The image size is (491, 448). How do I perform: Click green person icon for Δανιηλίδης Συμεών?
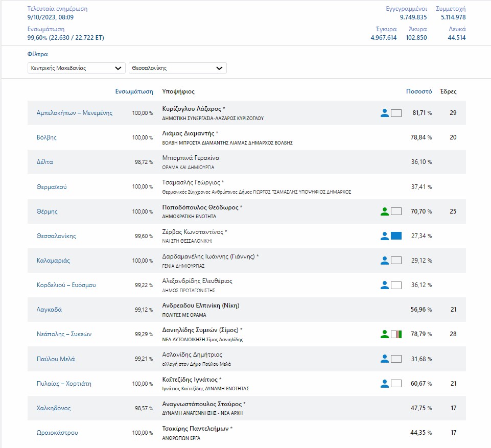(x=385, y=335)
